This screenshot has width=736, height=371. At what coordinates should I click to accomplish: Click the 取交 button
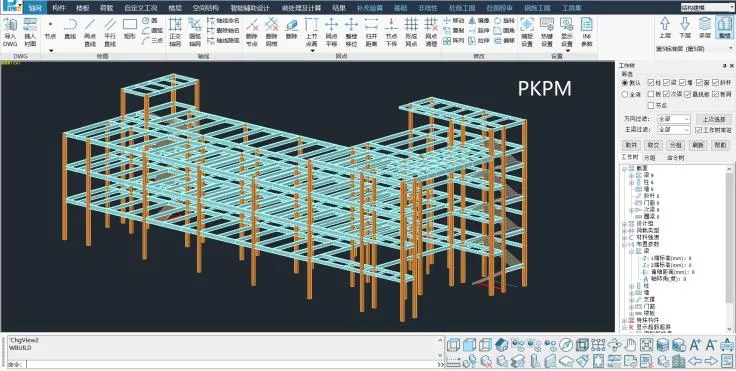[x=653, y=145]
